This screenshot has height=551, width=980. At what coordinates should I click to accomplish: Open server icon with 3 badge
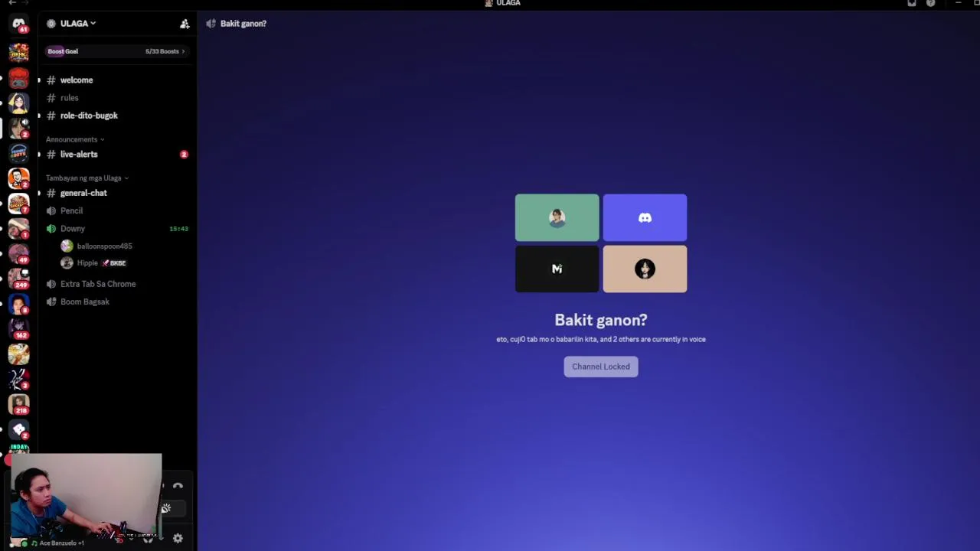18,379
